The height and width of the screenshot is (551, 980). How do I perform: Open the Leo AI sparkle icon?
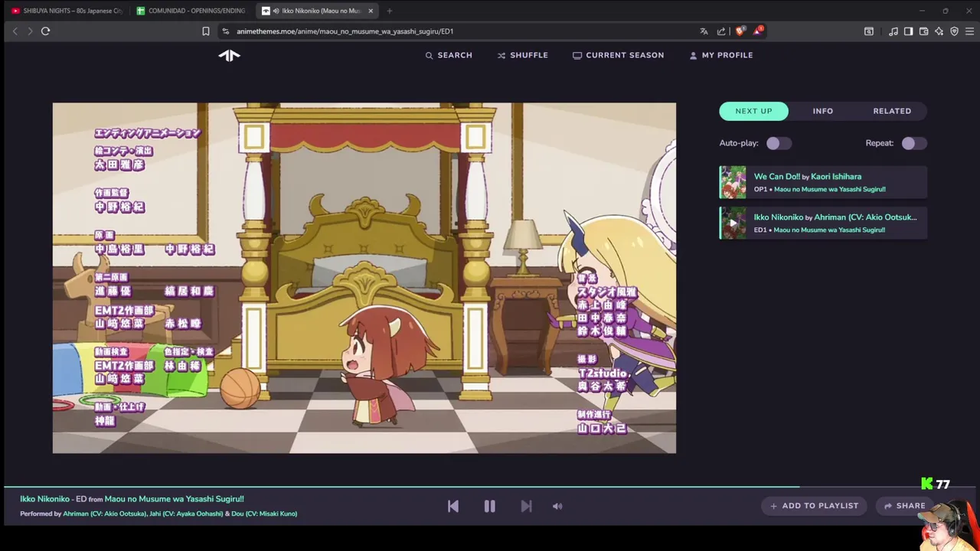click(939, 31)
